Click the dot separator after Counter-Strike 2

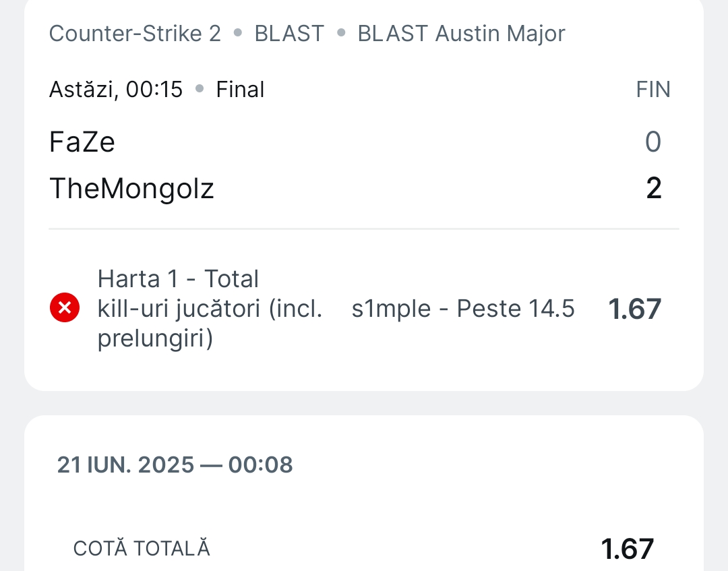pyautogui.click(x=238, y=32)
